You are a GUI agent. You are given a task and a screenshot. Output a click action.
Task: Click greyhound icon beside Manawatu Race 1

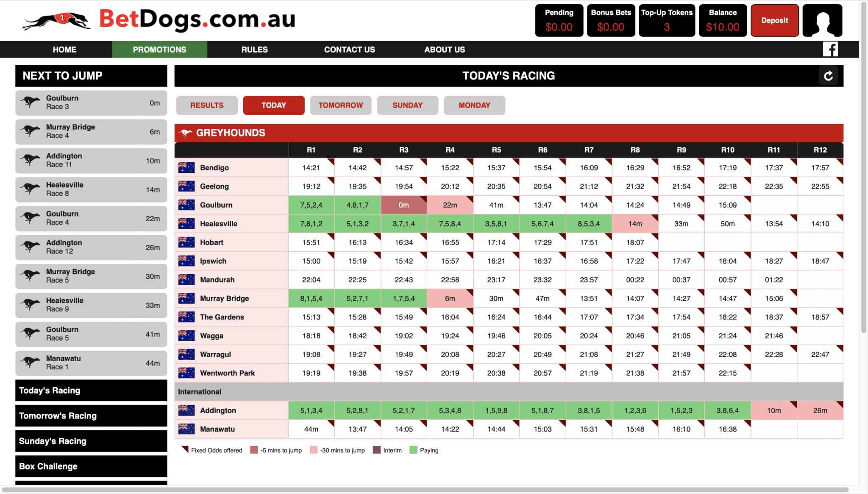point(30,362)
